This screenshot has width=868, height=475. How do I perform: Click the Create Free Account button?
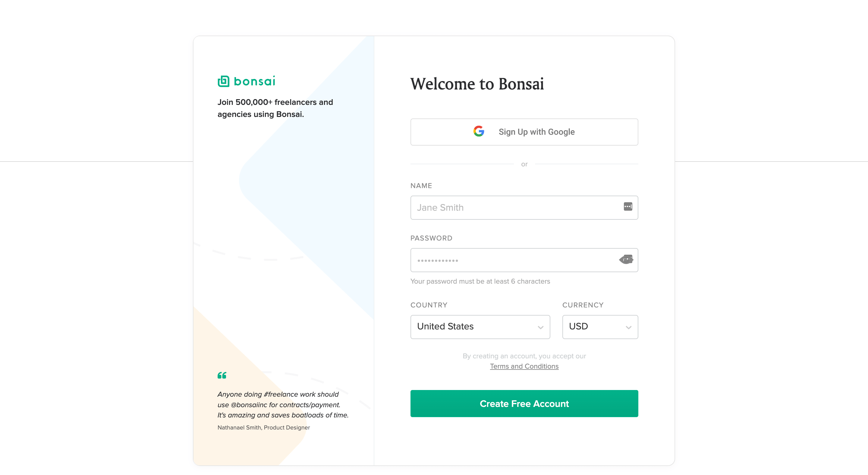(524, 403)
